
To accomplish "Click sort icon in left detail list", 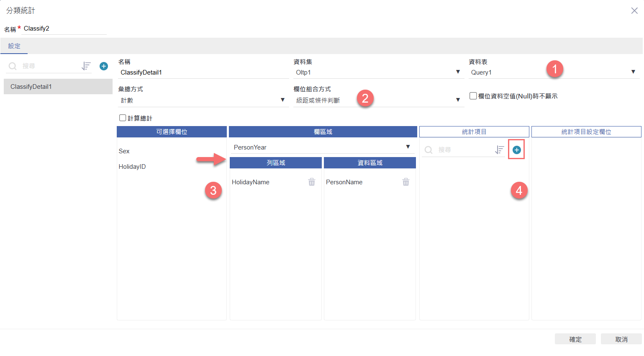I will 86,66.
